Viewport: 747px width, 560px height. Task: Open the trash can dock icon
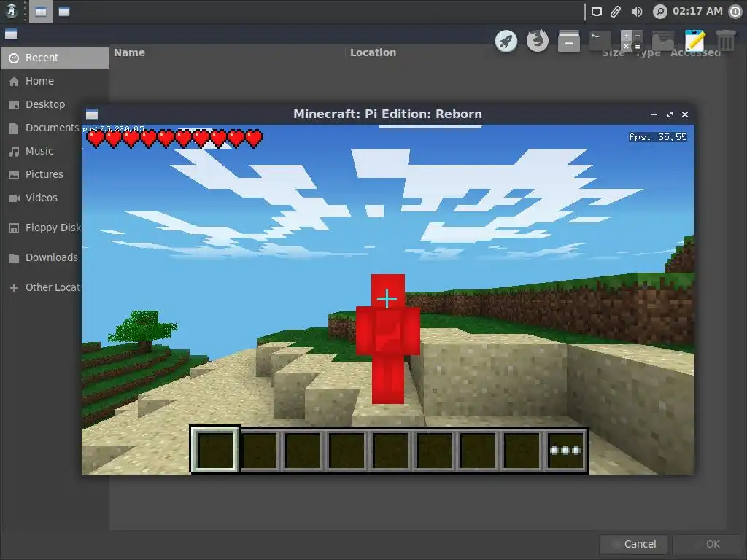(x=726, y=41)
